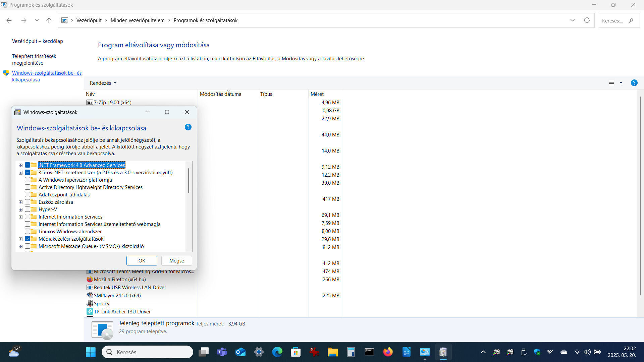Open Task View from taskbar
This screenshot has height=362, width=644.
pyautogui.click(x=203, y=352)
